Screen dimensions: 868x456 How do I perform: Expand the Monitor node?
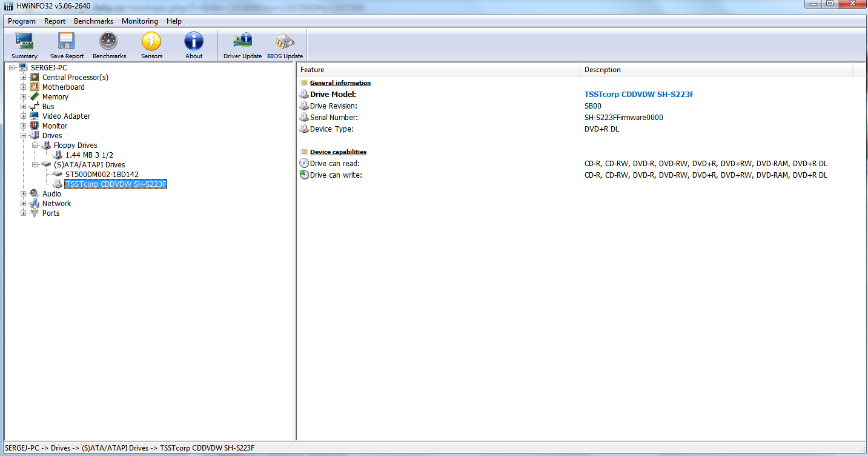pos(24,126)
